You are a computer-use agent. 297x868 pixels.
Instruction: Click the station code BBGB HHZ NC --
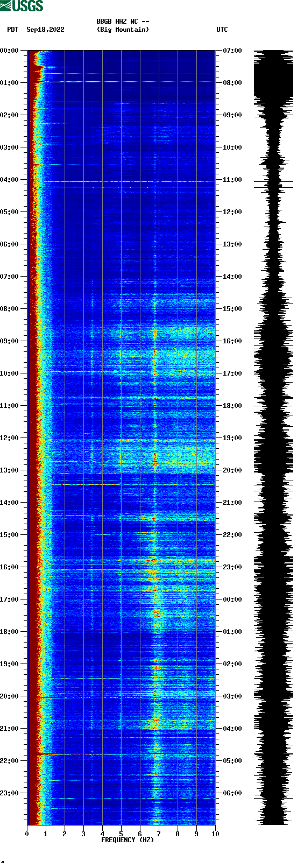(x=123, y=22)
